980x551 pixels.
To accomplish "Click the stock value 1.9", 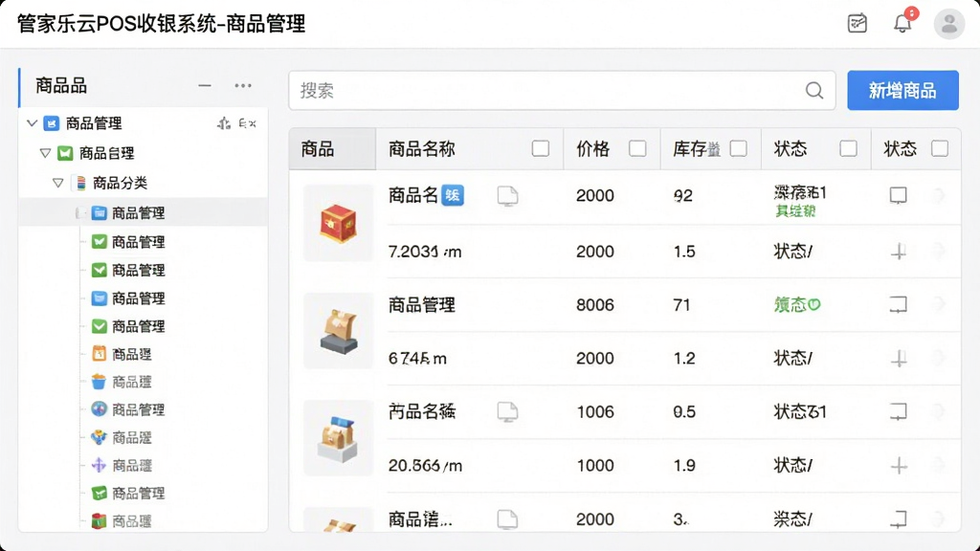I will click(x=683, y=466).
